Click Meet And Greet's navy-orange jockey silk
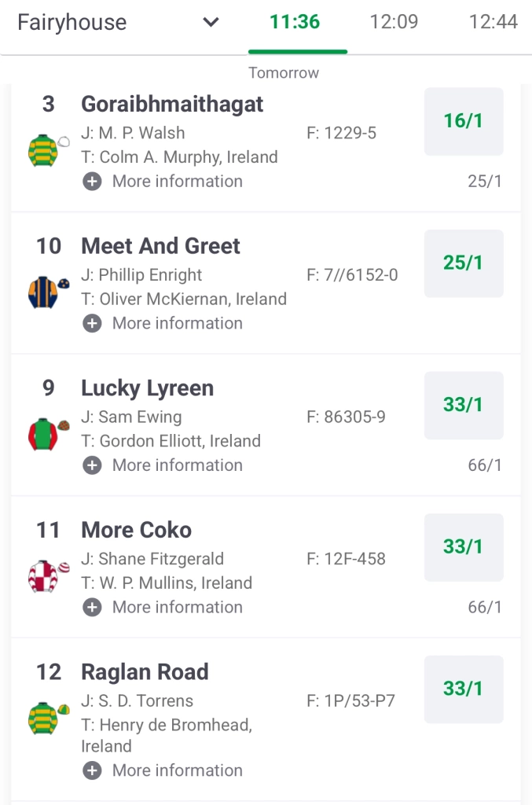This screenshot has height=805, width=532. (44, 292)
